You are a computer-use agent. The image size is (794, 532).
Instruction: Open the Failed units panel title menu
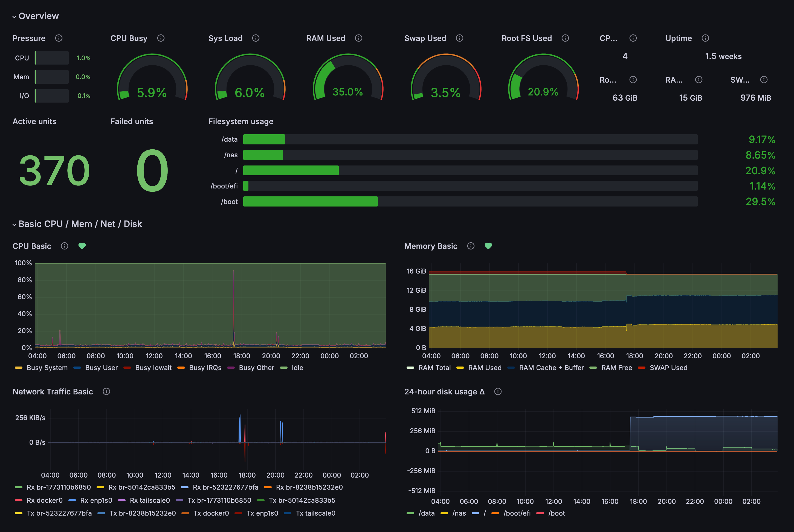click(132, 121)
